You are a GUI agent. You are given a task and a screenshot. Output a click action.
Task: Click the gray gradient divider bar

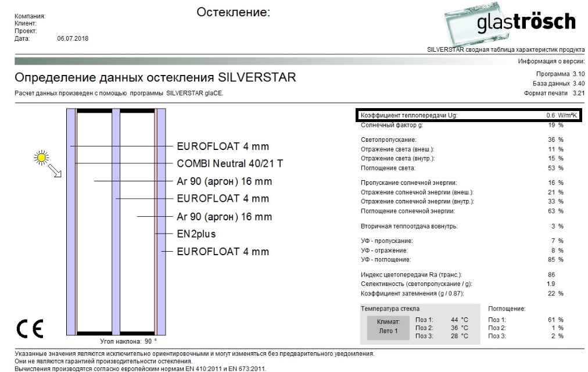click(x=261, y=61)
